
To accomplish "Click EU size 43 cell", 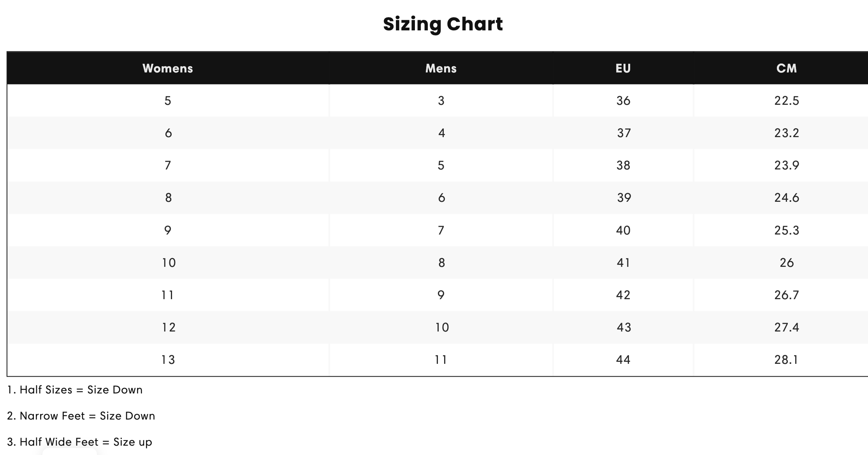I will (x=623, y=327).
